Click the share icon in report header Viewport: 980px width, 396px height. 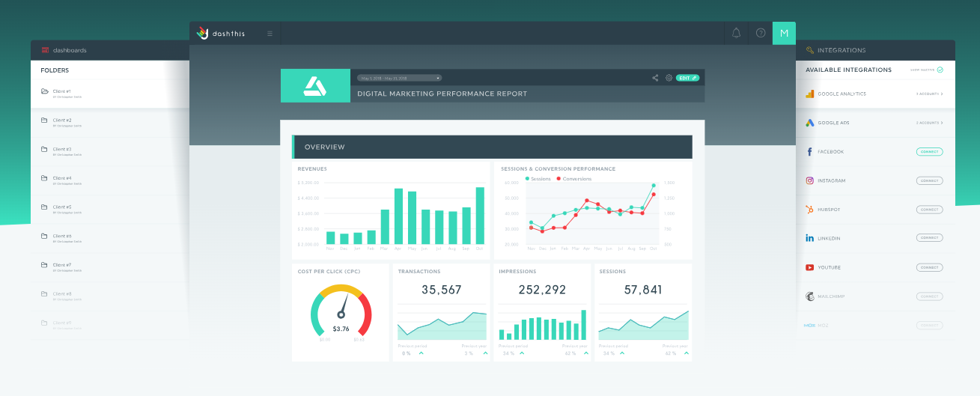655,78
